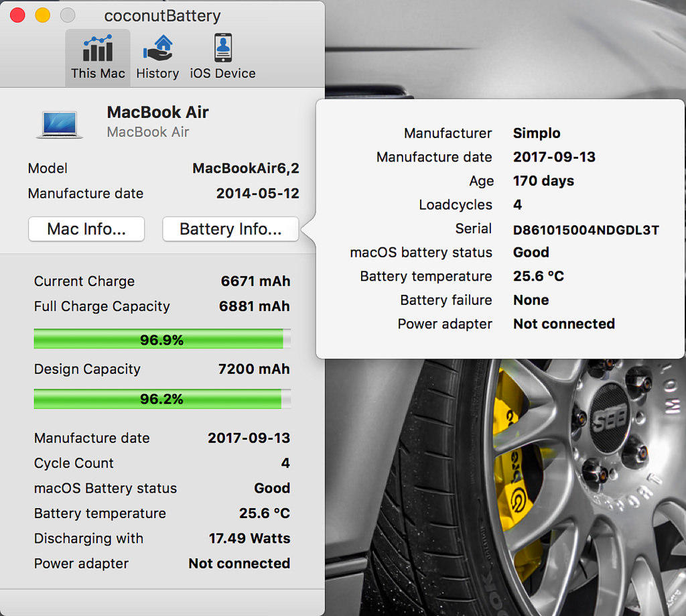
Task: Click the Age value 170 days
Action: [543, 181]
